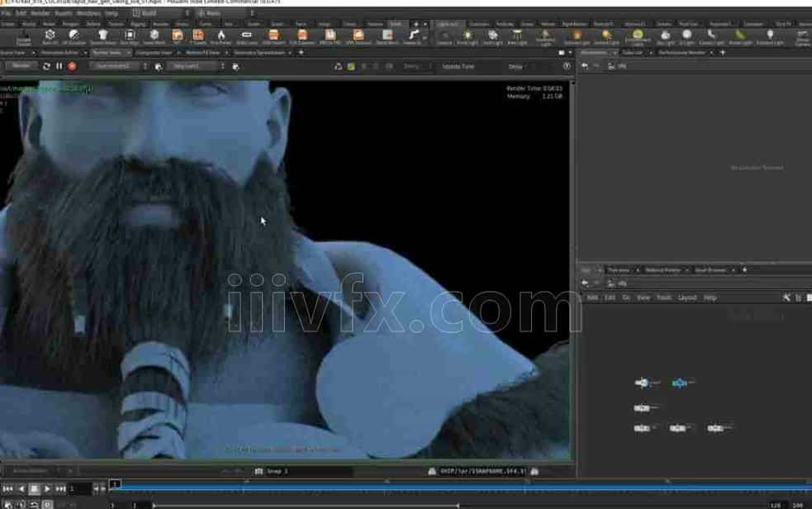Open network editor Tools menu

coord(663,297)
